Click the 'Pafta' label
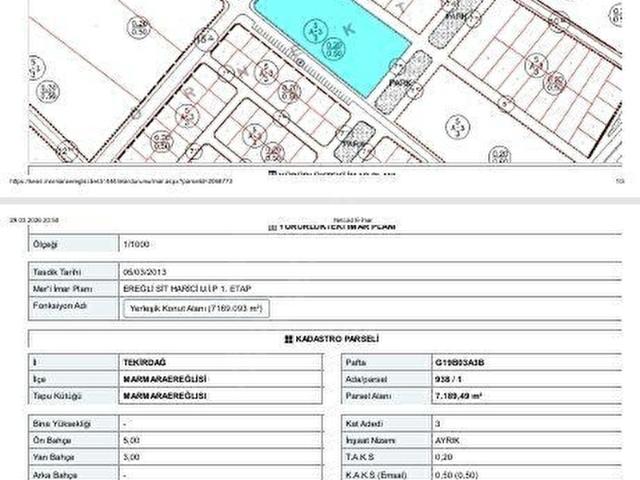This screenshot has height=480, width=640. pos(356,362)
